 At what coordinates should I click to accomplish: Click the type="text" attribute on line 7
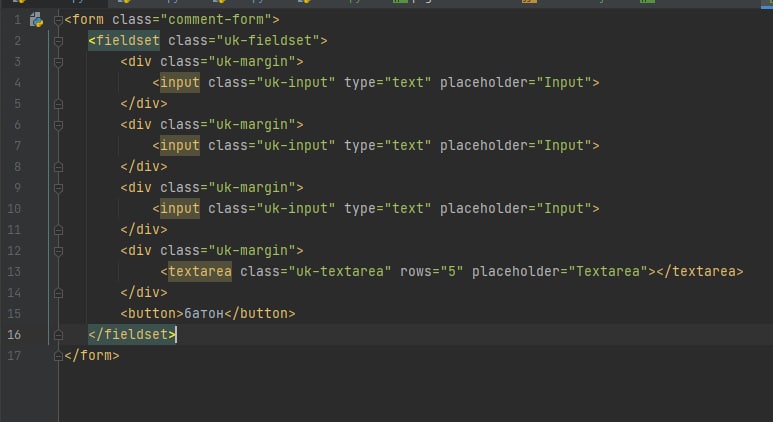pos(387,145)
